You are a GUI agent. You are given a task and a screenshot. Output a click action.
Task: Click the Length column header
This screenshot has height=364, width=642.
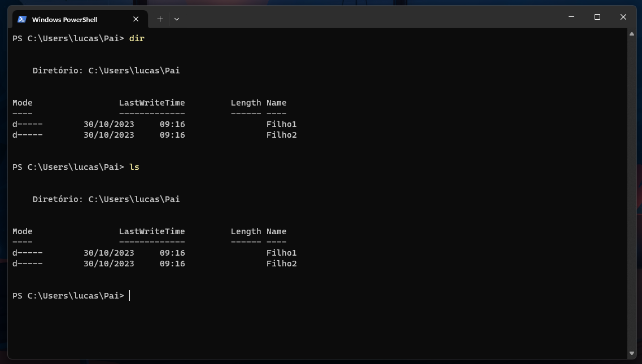pos(246,102)
